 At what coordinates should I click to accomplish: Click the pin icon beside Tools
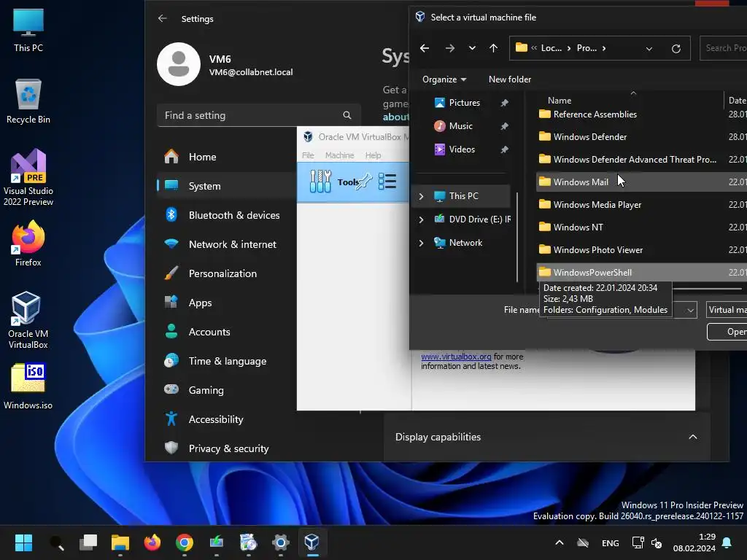tap(365, 182)
